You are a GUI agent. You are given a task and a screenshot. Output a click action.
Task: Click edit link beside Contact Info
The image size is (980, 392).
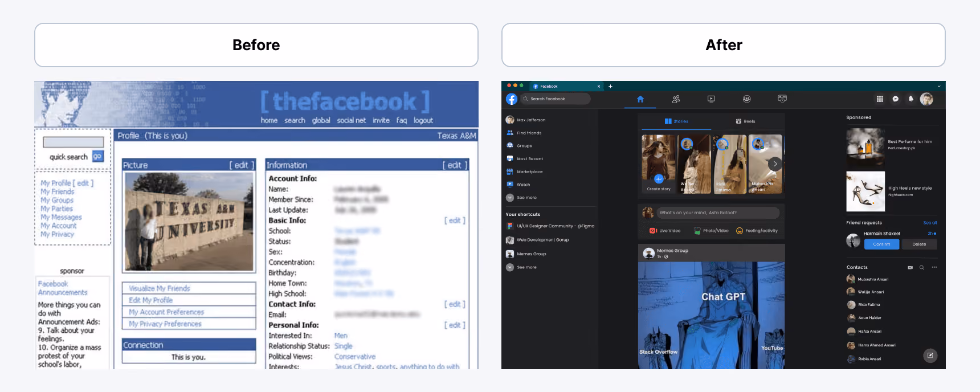click(x=455, y=304)
